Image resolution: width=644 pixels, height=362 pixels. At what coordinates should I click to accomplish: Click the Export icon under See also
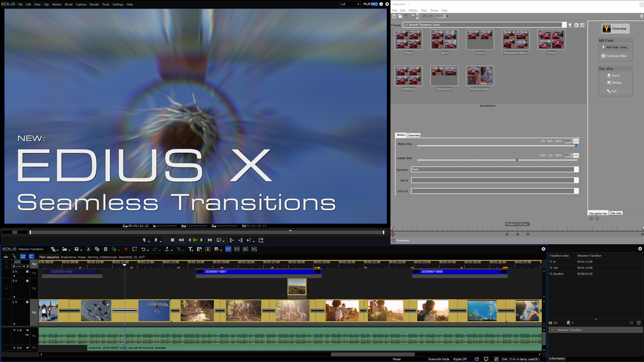click(x=609, y=76)
